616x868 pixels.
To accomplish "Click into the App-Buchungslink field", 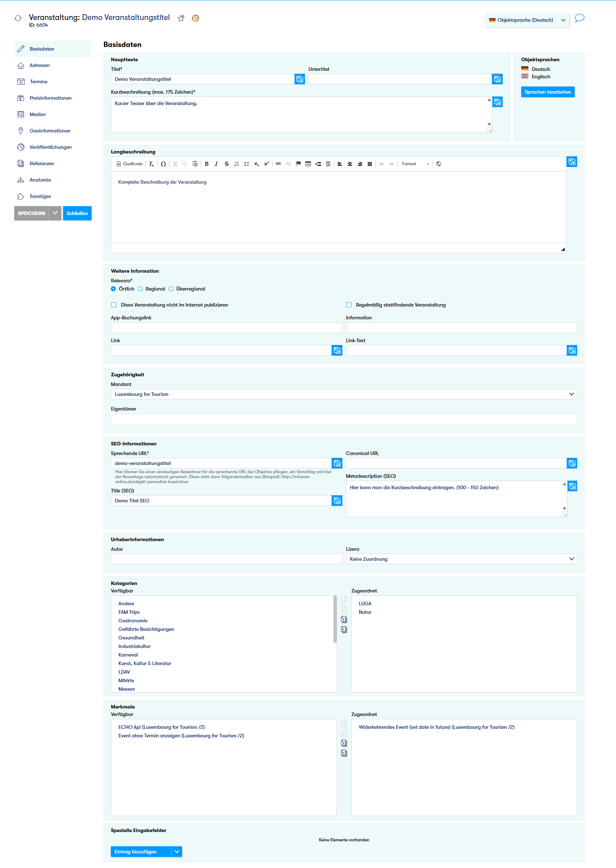I will (x=227, y=328).
